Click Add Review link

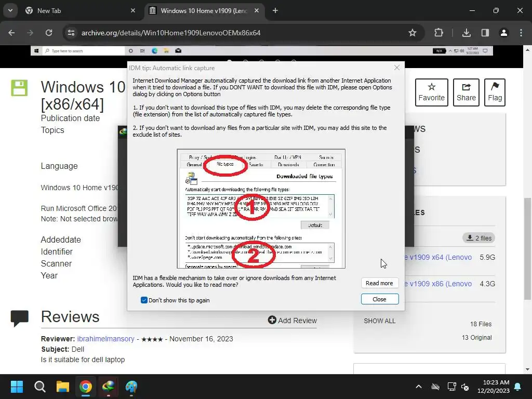(292, 320)
